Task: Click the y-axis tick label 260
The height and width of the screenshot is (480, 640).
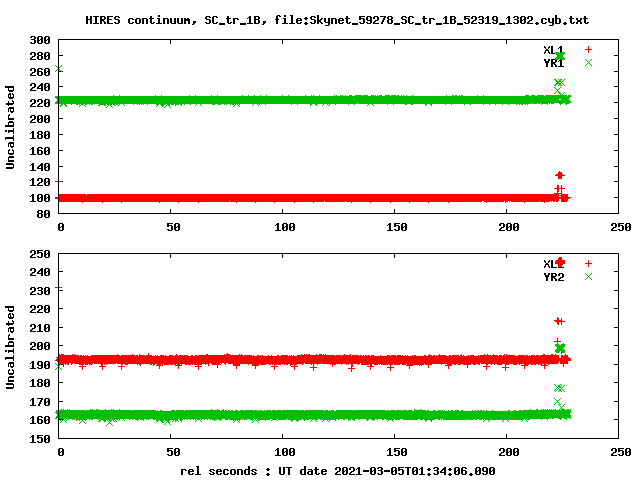Action: (x=40, y=72)
